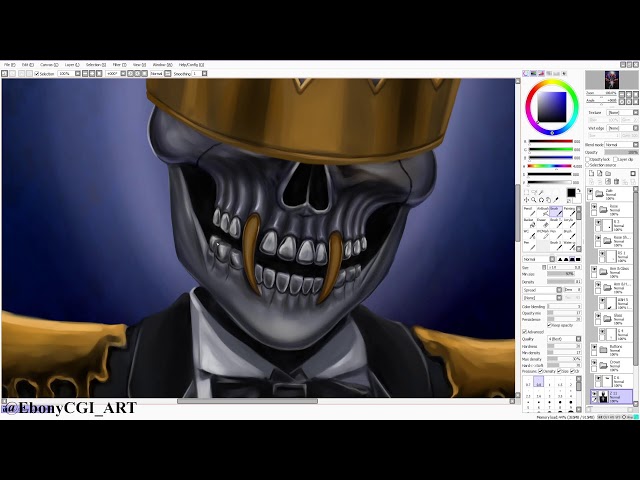The width and height of the screenshot is (640, 480).
Task: Choose the rectangular selection tool
Action: pyautogui.click(x=527, y=192)
